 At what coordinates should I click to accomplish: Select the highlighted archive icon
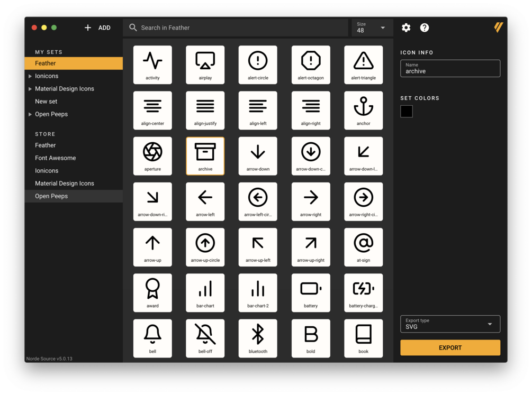point(205,156)
